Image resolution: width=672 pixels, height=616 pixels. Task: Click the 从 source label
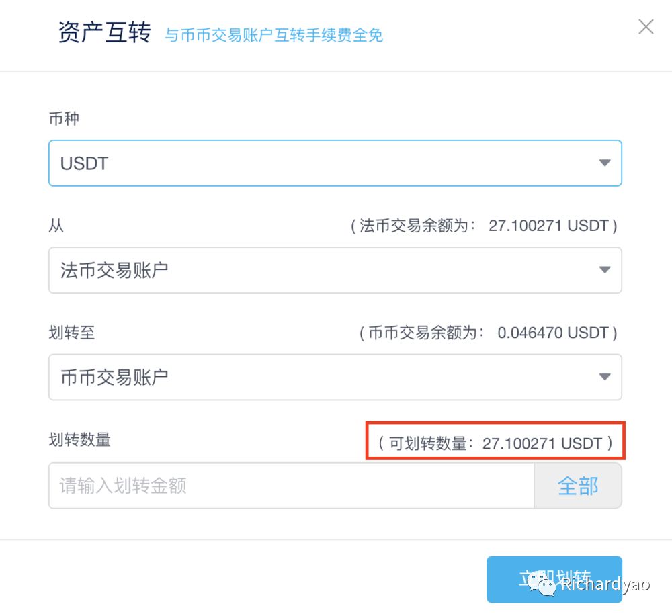(x=56, y=225)
